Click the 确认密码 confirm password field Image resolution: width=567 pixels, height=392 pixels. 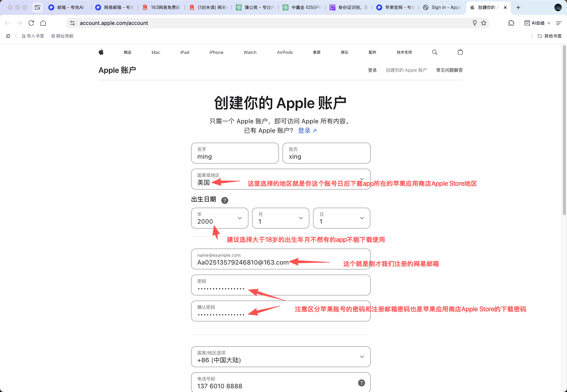281,311
